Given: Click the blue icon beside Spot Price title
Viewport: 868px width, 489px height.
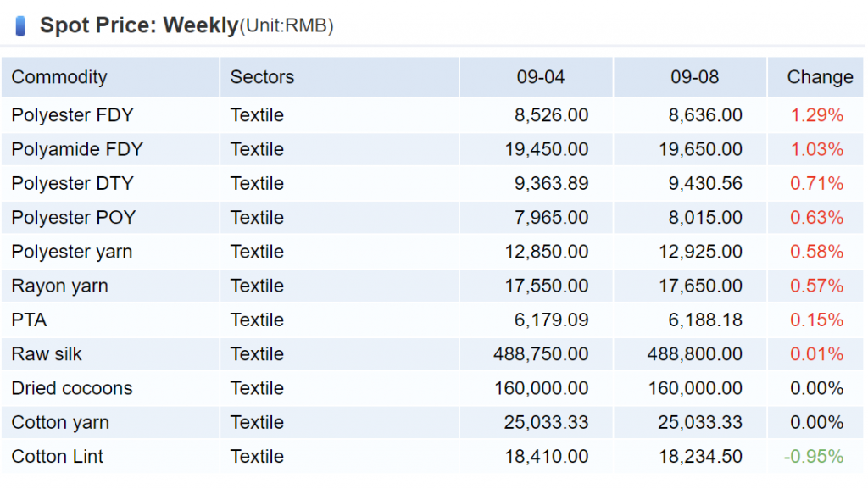Looking at the screenshot, I should (x=20, y=26).
